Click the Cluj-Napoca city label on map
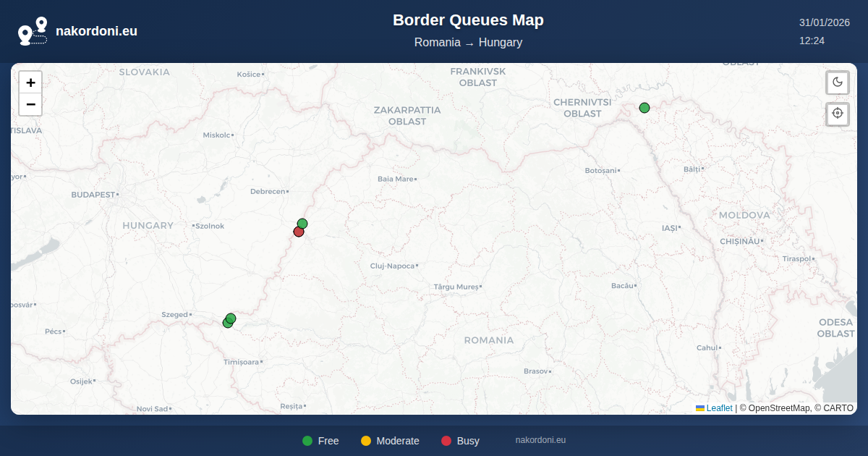Image resolution: width=868 pixels, height=456 pixels. click(392, 266)
